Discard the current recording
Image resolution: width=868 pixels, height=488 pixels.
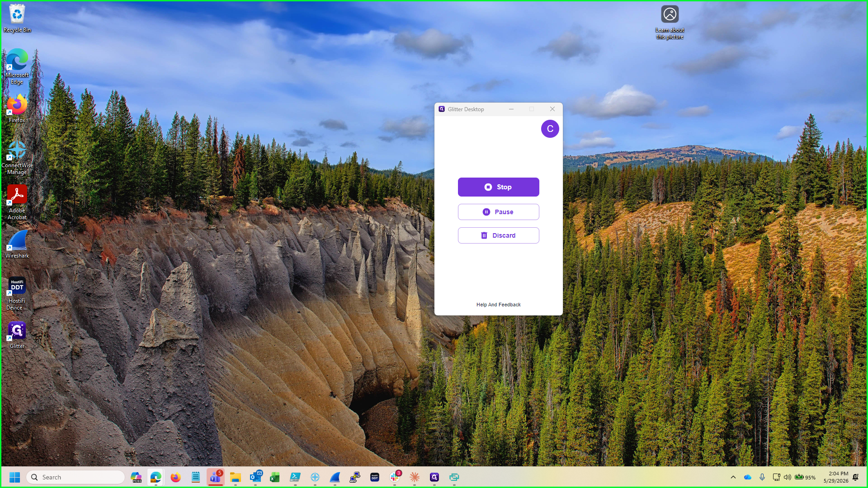[498, 235]
